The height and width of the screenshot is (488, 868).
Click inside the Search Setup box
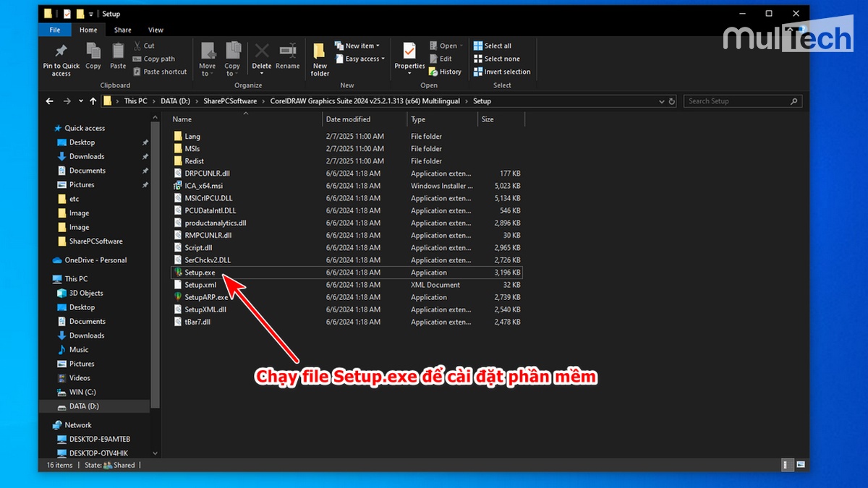[x=738, y=100]
